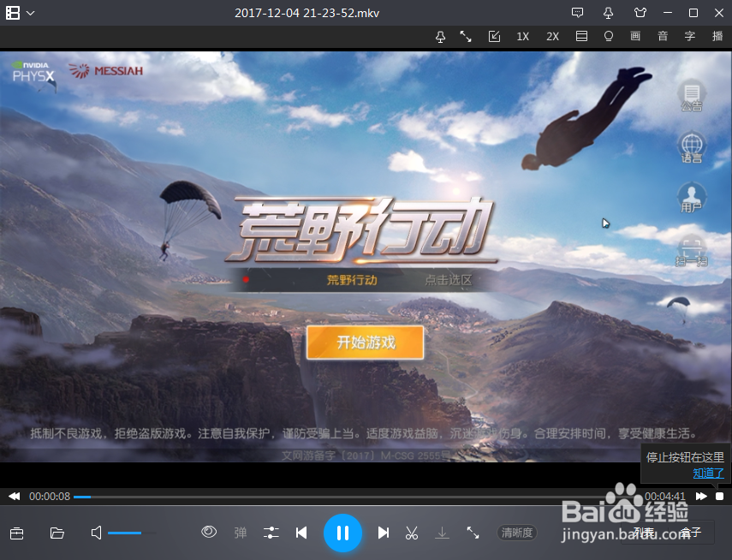This screenshot has height=560, width=732.
Task: Click the fast-forward button
Action: (x=701, y=496)
